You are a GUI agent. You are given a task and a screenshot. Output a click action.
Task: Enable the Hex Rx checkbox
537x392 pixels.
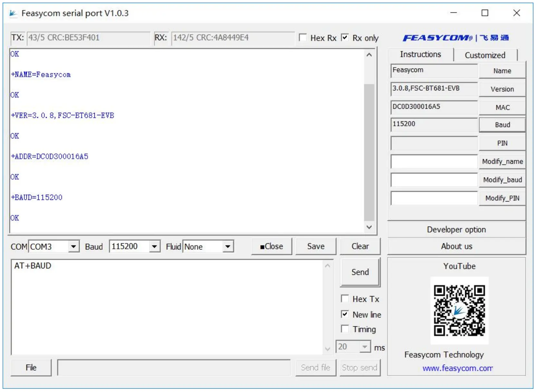303,38
